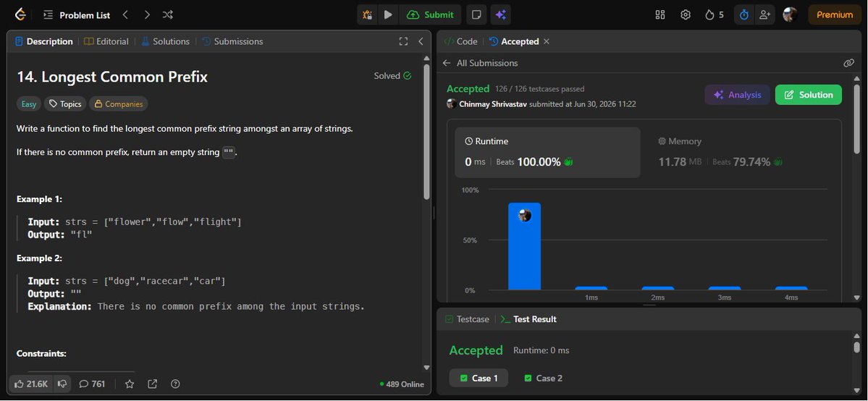Click the invite user icon
868x401 pixels.
pos(764,15)
